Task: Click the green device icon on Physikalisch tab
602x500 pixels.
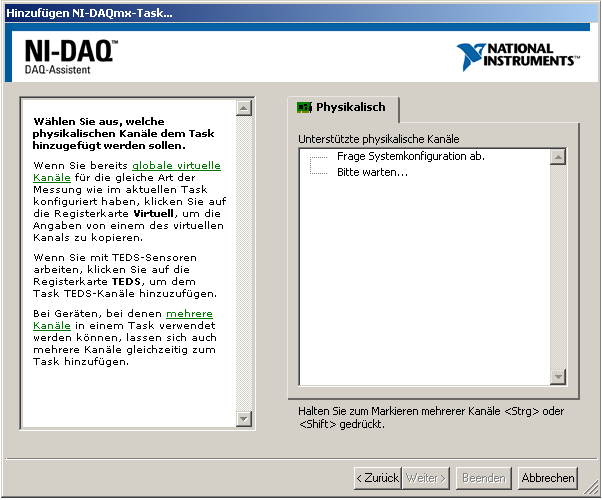Action: pyautogui.click(x=304, y=107)
